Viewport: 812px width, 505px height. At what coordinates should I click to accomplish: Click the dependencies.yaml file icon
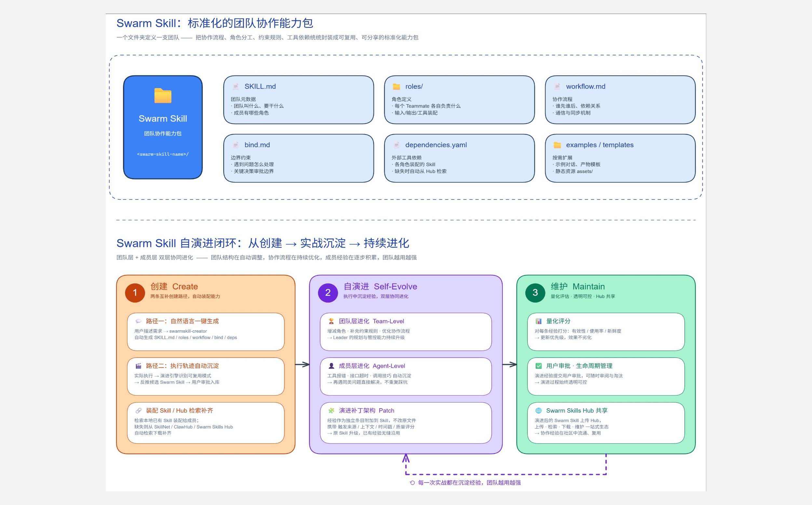[397, 145]
